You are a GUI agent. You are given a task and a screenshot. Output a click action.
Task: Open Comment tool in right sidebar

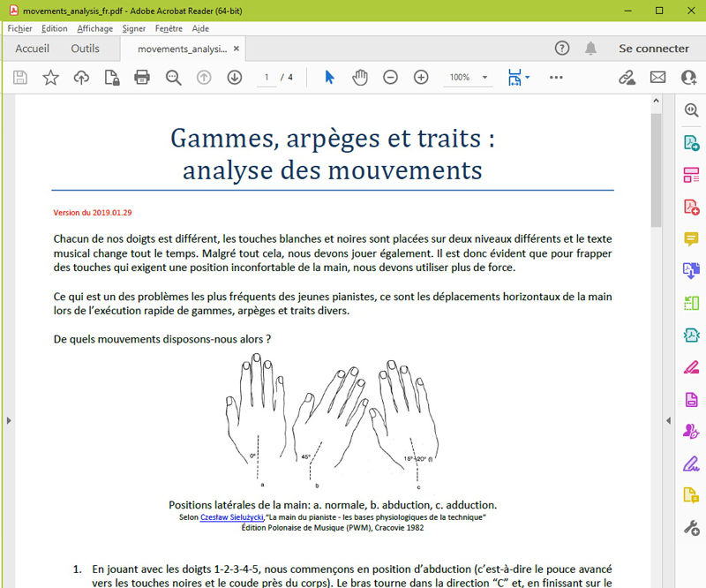point(691,238)
